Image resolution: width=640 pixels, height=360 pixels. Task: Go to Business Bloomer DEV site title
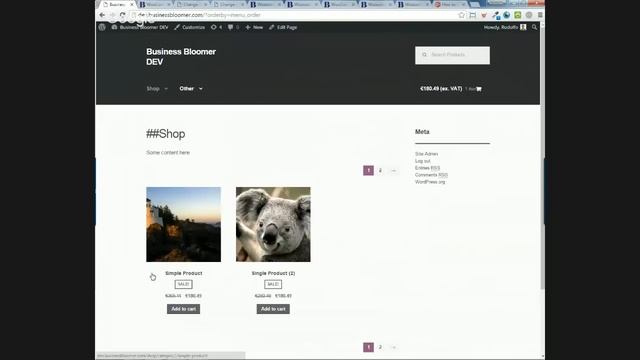181,57
